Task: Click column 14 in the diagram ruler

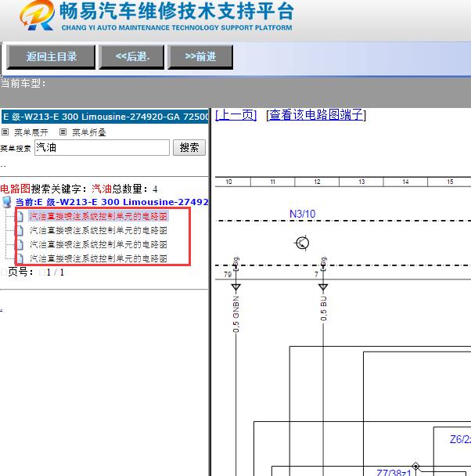Action: coord(405,182)
